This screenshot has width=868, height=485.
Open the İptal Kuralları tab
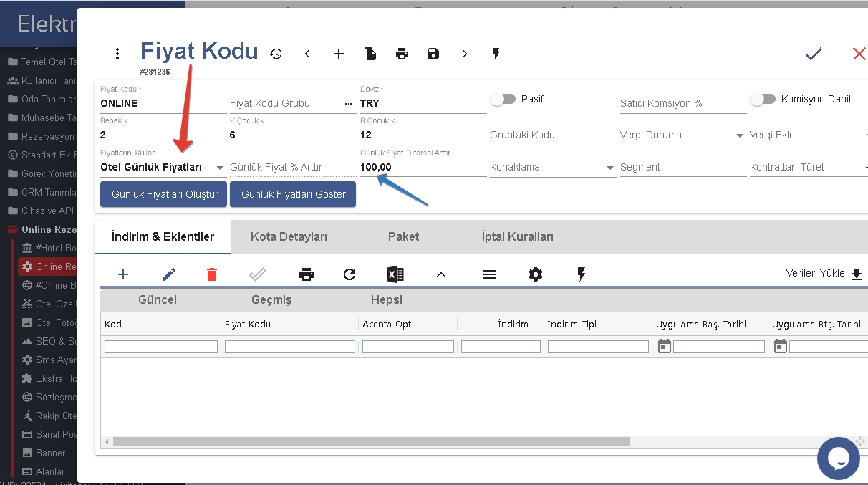pyautogui.click(x=517, y=236)
